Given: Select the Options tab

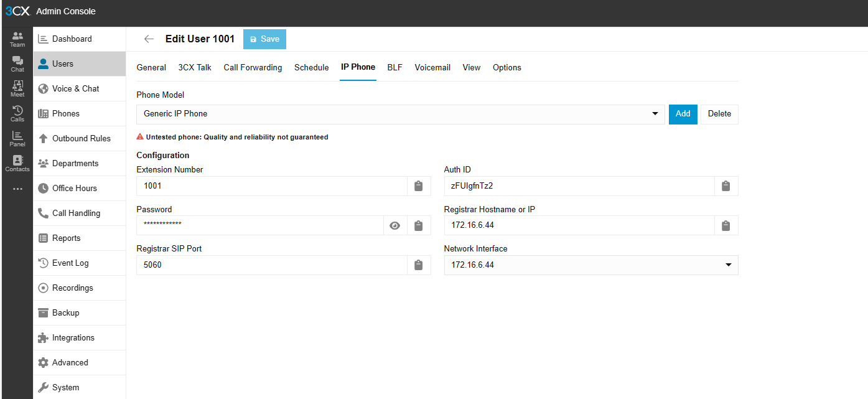Looking at the screenshot, I should pos(507,67).
